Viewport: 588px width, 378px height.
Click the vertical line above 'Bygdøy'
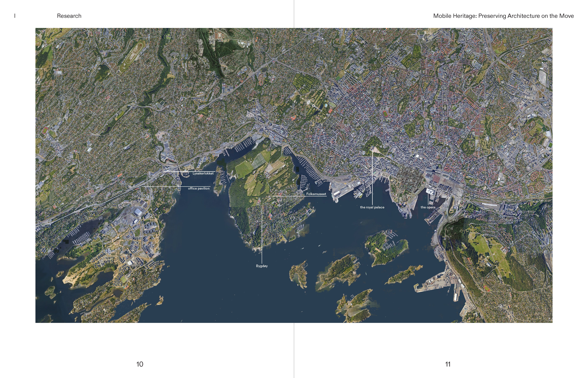(x=262, y=236)
